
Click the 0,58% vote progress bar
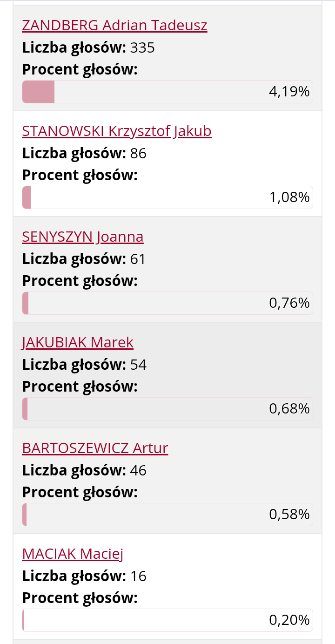click(x=167, y=515)
